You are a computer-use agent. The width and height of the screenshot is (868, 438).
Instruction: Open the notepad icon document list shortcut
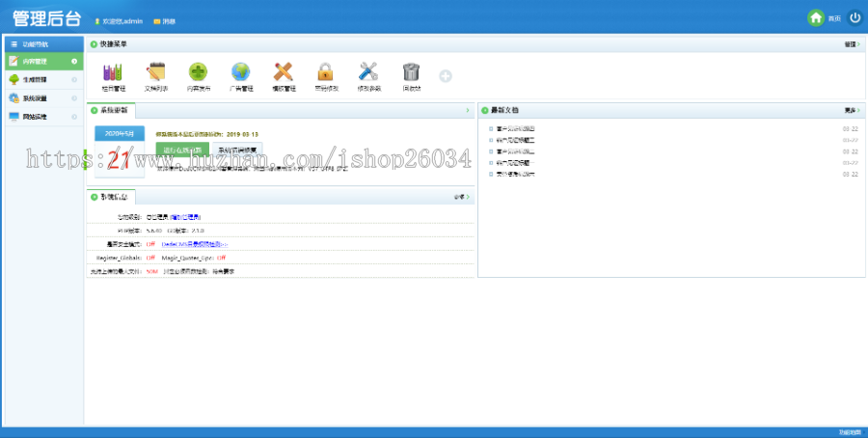156,72
